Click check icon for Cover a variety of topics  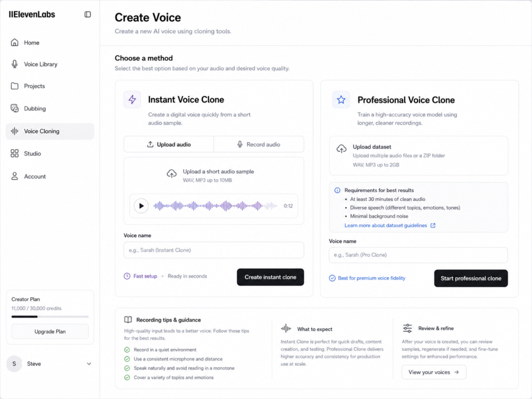(127, 378)
